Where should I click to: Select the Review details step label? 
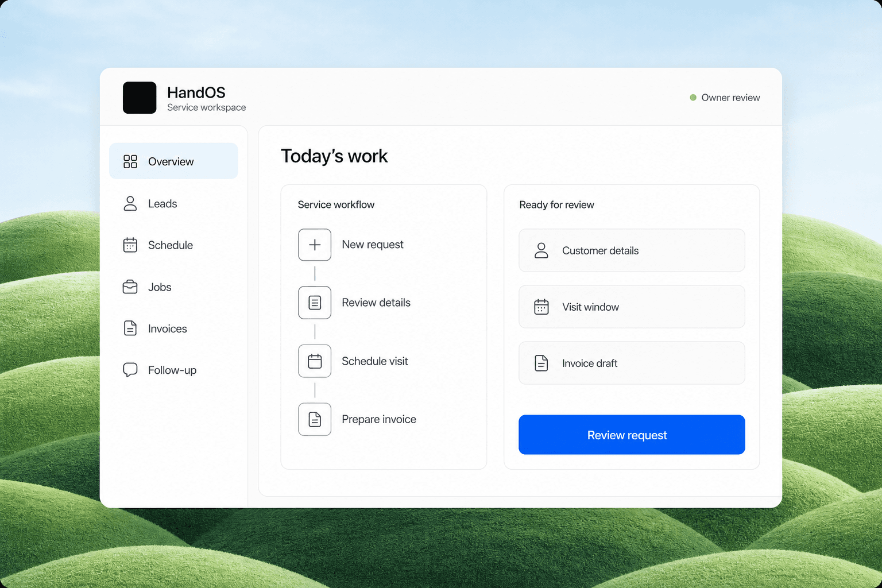[x=376, y=303]
